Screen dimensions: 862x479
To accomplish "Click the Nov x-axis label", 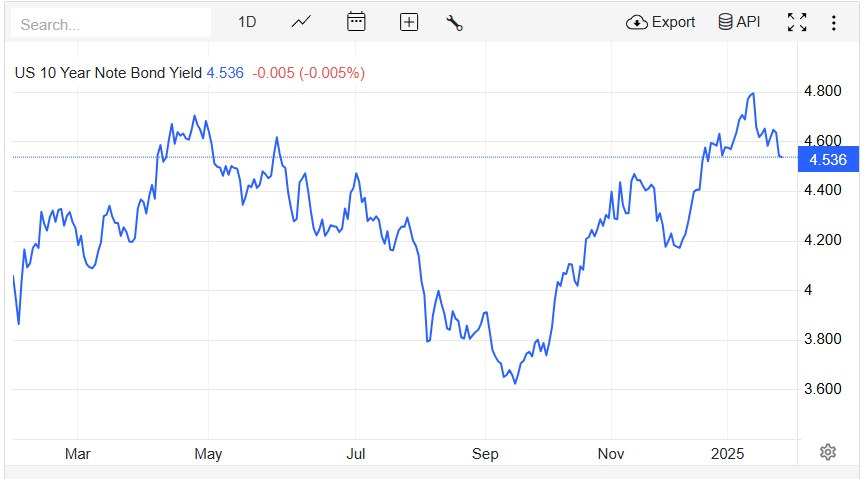I will 611,453.
